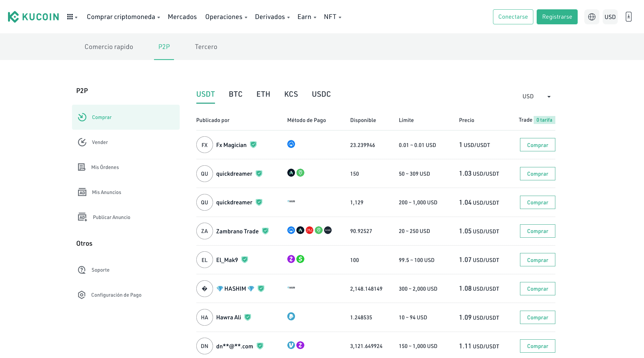
Task: Select the USDT coin tab
Action: [206, 94]
